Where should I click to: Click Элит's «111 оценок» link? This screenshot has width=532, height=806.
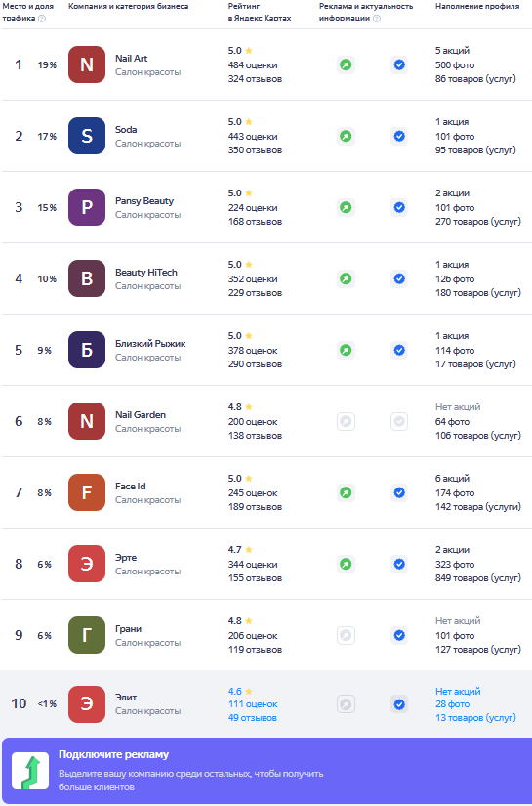(x=253, y=704)
